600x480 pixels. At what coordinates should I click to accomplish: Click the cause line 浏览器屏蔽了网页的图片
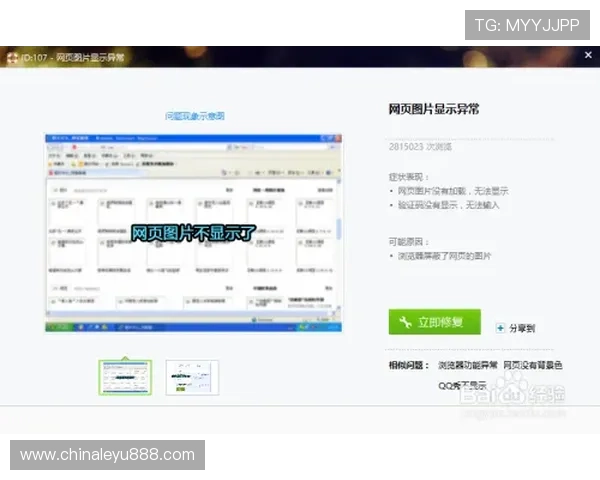[444, 256]
